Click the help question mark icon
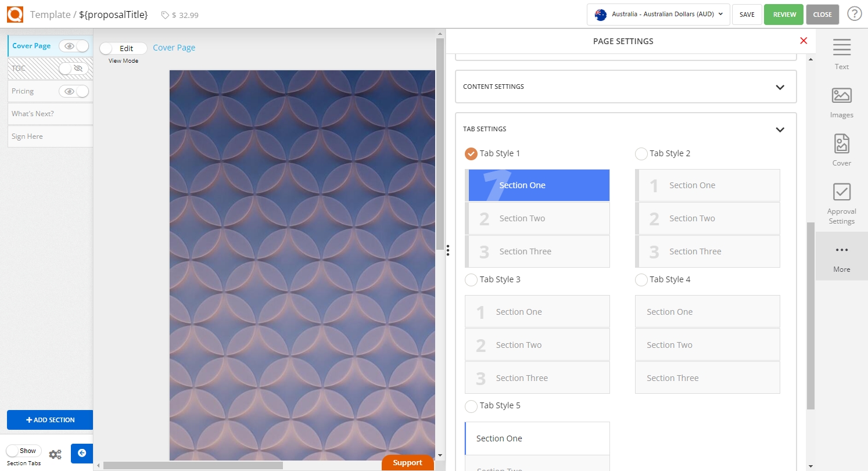Viewport: 868px width, 471px height. click(854, 14)
